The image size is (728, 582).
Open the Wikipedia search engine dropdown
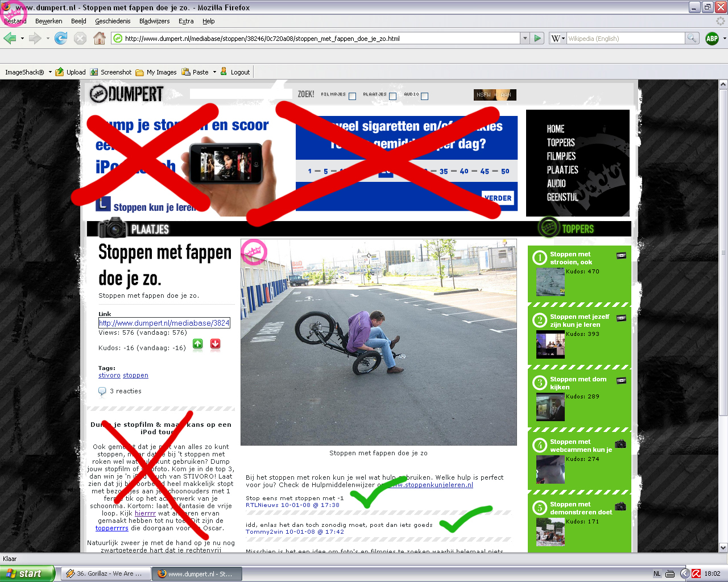558,38
